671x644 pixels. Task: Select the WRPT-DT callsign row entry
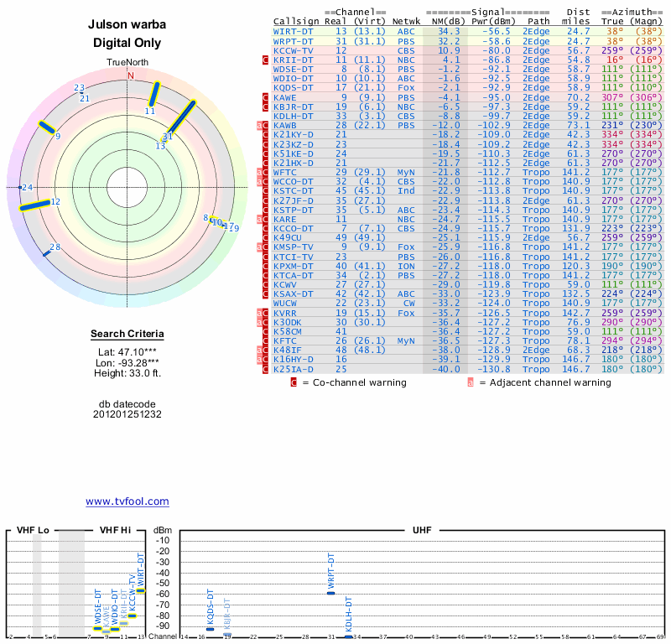pos(293,40)
